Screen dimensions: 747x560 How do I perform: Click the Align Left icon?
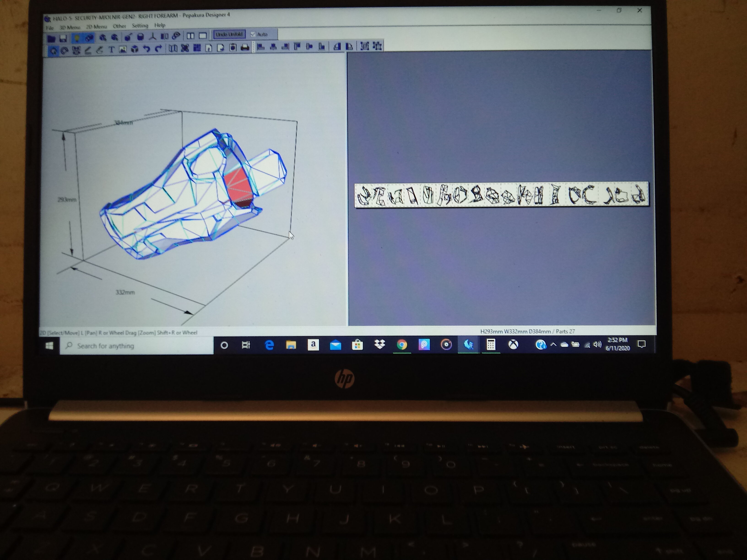[260, 47]
